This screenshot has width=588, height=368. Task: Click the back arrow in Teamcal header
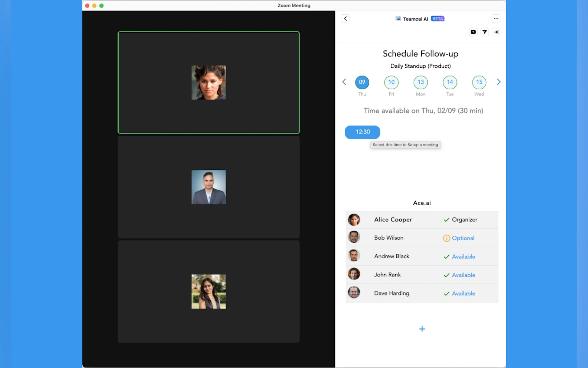coord(345,19)
